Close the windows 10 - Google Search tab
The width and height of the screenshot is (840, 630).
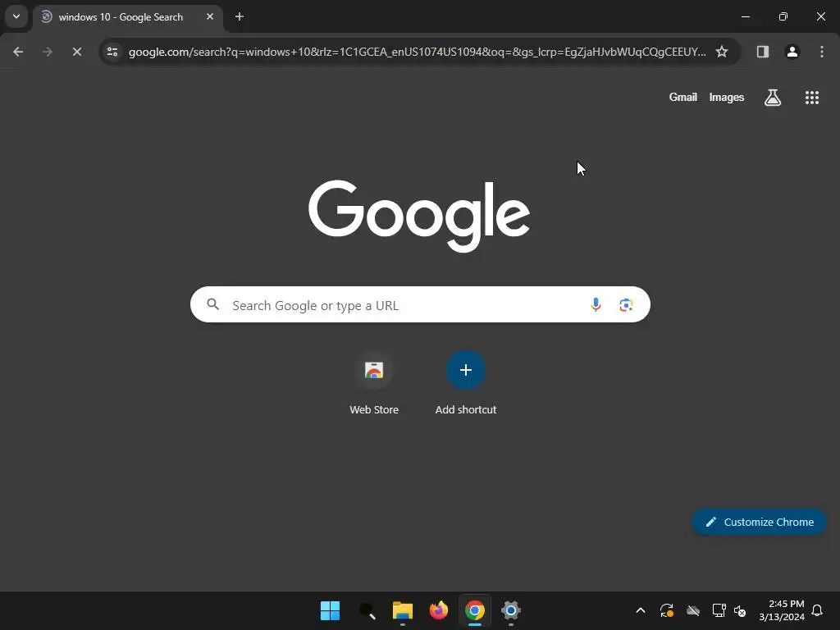[x=210, y=16]
